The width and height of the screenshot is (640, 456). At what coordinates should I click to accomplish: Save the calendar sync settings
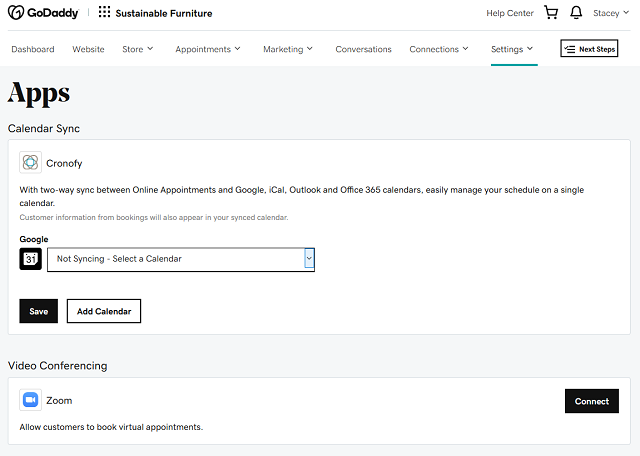38,311
